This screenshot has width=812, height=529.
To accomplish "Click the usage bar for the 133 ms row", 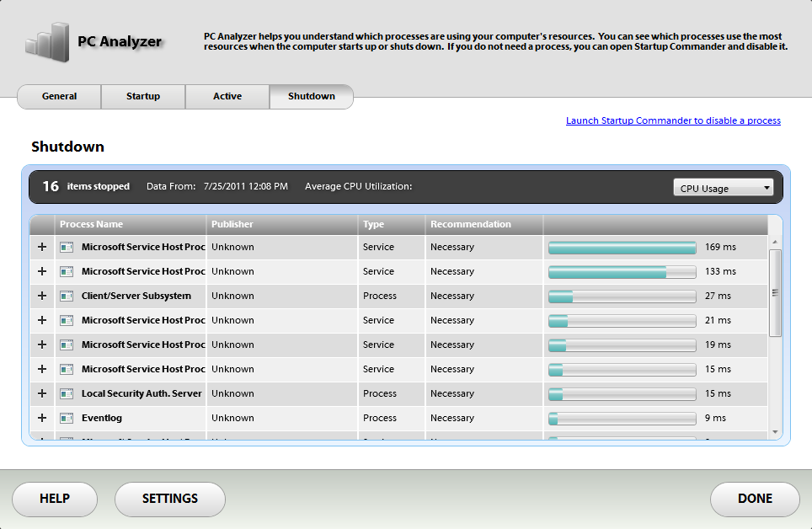I will pos(622,272).
